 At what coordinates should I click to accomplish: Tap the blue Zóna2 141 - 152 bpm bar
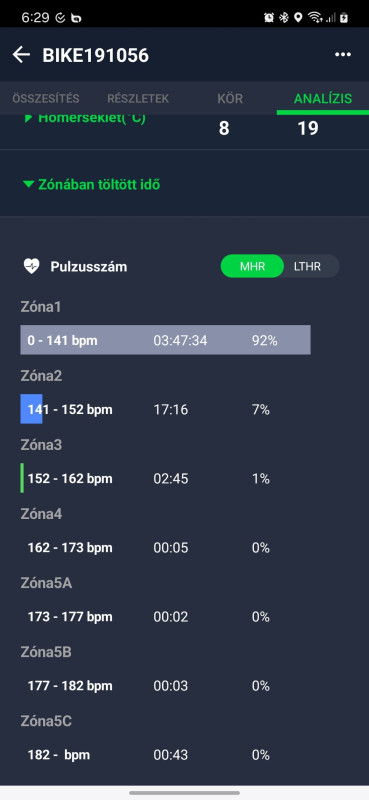click(x=31, y=409)
